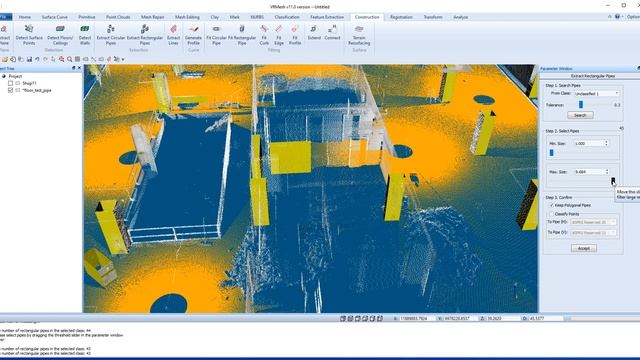640x360 pixels.
Task: Pin the project tree panel
Action: click(x=73, y=68)
